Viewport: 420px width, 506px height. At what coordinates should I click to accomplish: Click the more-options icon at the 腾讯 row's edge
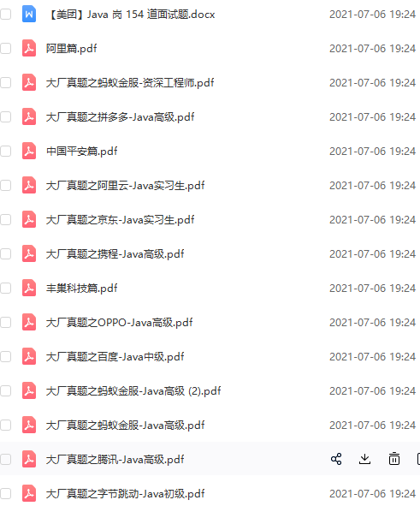(x=418, y=459)
